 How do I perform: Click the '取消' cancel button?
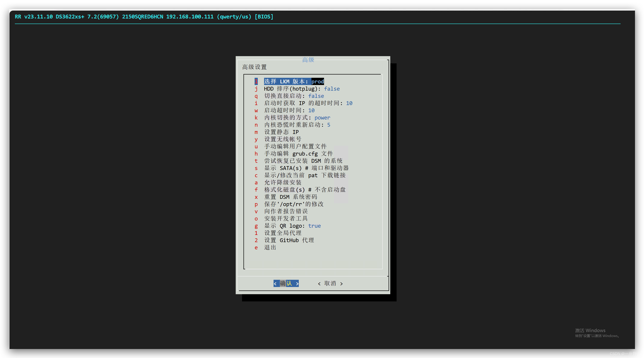point(330,283)
